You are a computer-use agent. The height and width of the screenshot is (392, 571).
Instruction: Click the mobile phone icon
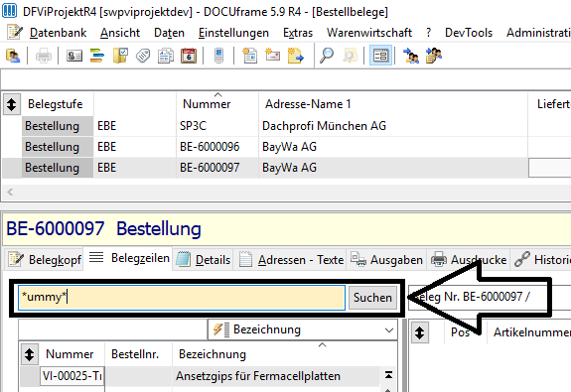click(x=218, y=56)
